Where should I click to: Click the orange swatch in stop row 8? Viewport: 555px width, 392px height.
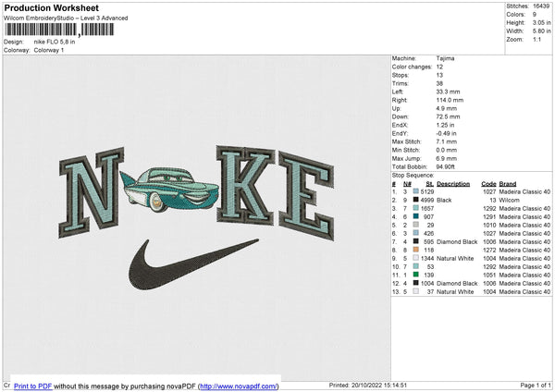pos(416,250)
